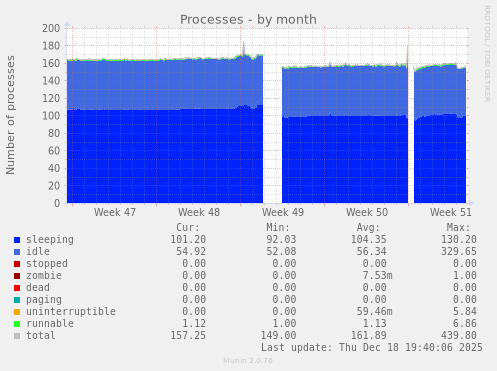Image resolution: width=497 pixels, height=371 pixels.
Task: Click the idle legend color swatch
Action: pos(17,252)
